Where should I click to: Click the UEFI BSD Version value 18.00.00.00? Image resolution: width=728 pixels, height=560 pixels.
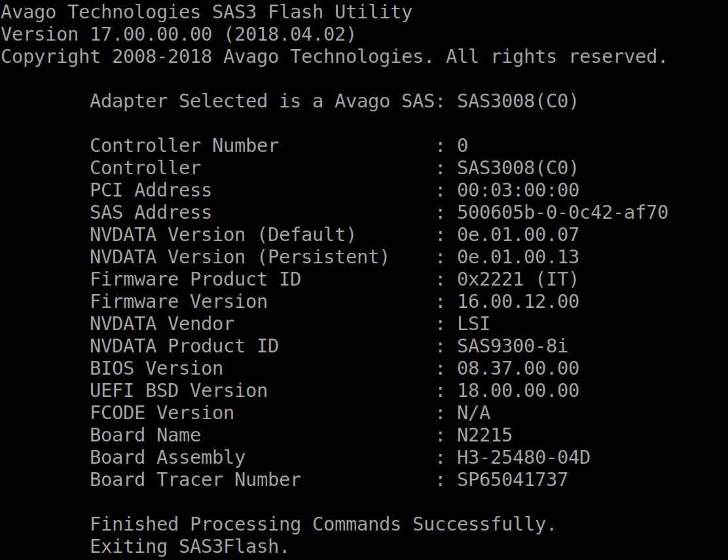(x=518, y=390)
